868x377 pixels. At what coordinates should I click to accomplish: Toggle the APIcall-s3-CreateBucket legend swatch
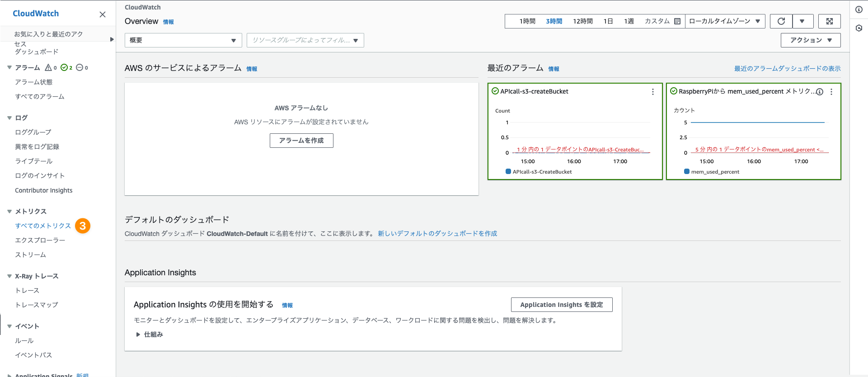click(x=508, y=172)
